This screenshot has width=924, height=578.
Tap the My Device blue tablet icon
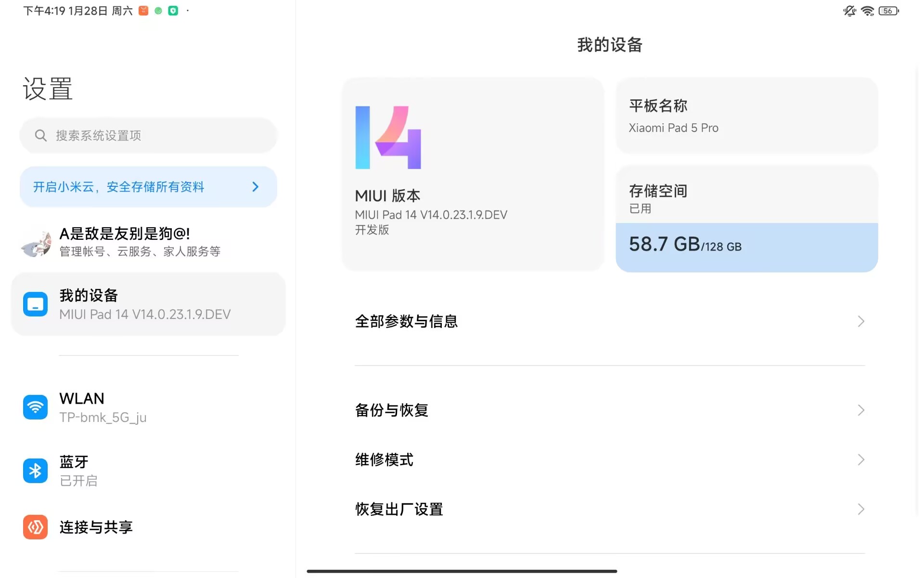pos(35,304)
